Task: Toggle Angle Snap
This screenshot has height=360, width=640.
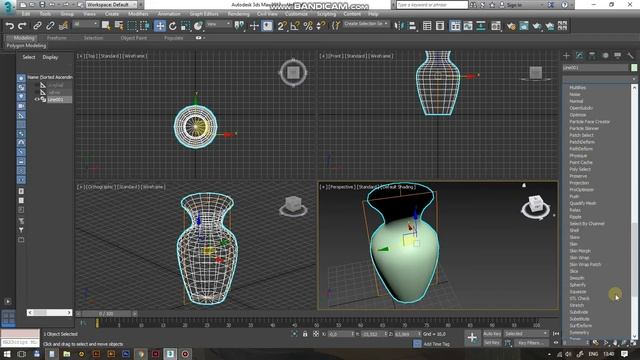Action: coord(295,26)
